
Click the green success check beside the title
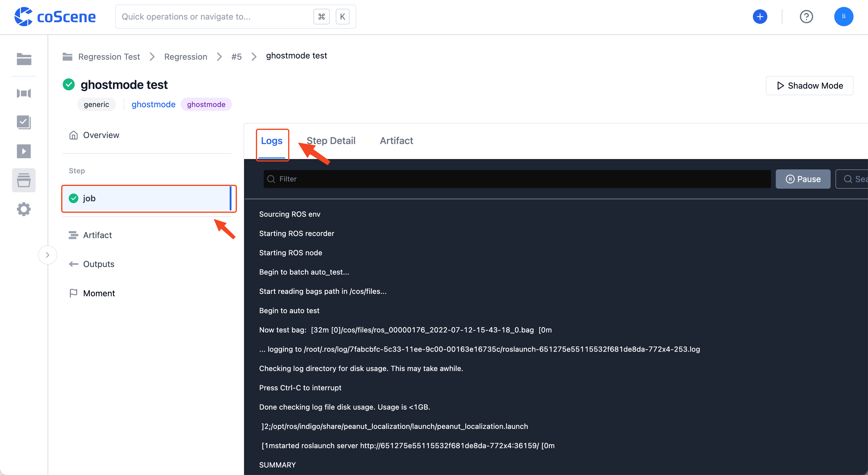(x=69, y=85)
